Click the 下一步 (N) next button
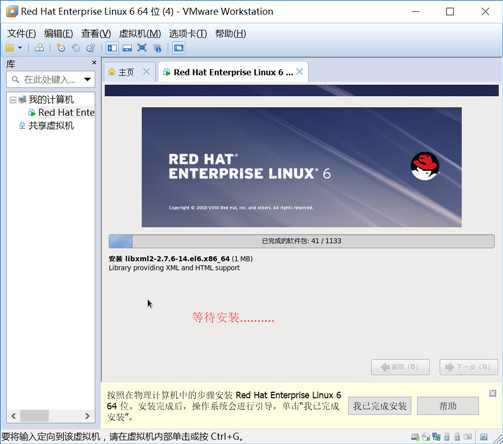The image size is (503, 444). pyautogui.click(x=468, y=367)
